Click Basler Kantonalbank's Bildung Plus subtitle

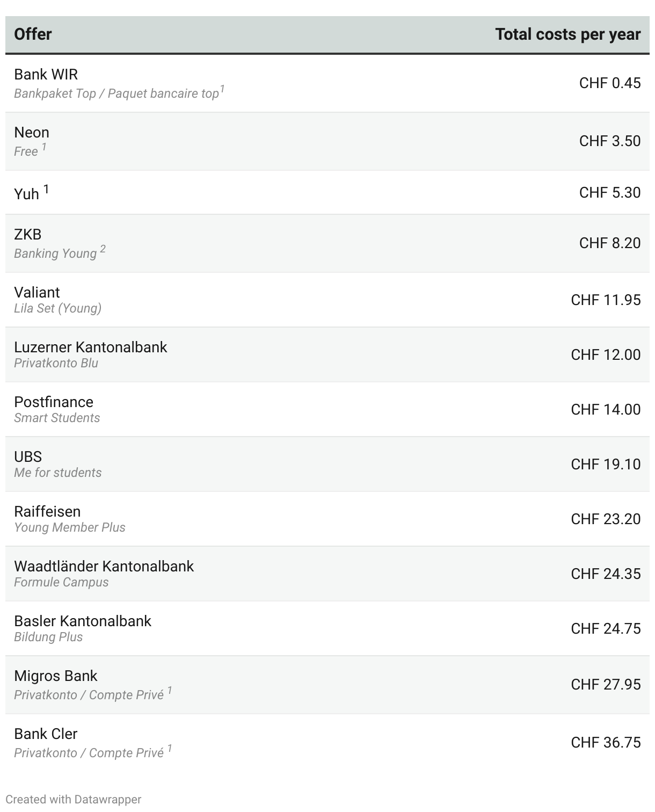click(48, 637)
